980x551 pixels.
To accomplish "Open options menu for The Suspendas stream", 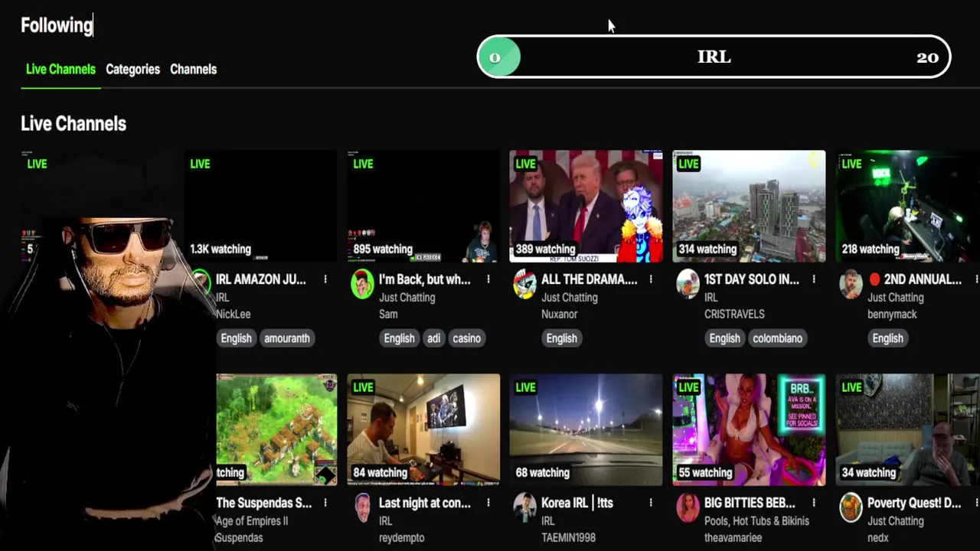I will click(325, 503).
